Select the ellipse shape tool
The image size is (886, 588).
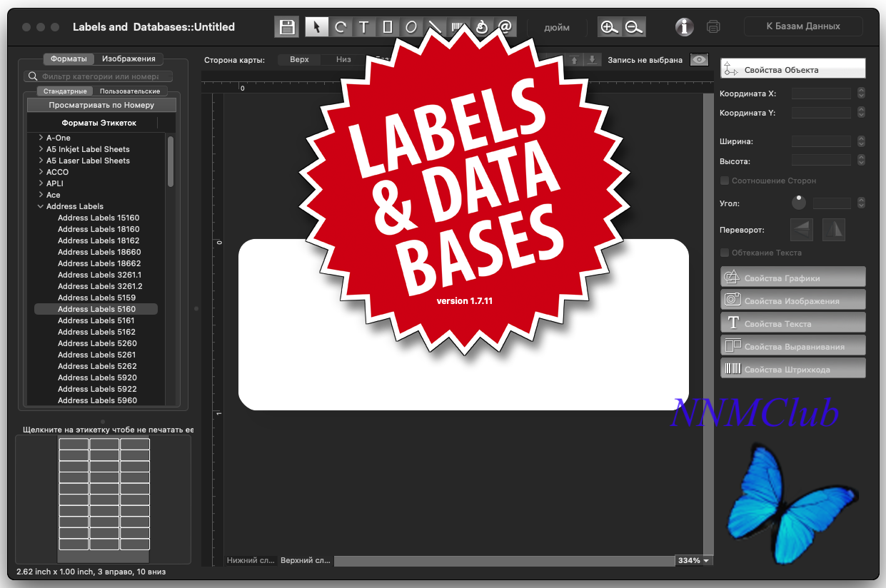click(411, 27)
